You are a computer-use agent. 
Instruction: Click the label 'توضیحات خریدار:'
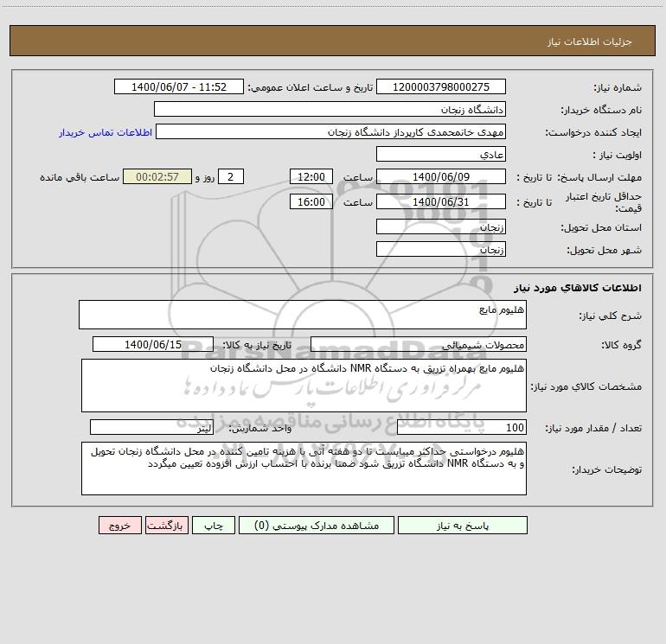[x=607, y=469]
